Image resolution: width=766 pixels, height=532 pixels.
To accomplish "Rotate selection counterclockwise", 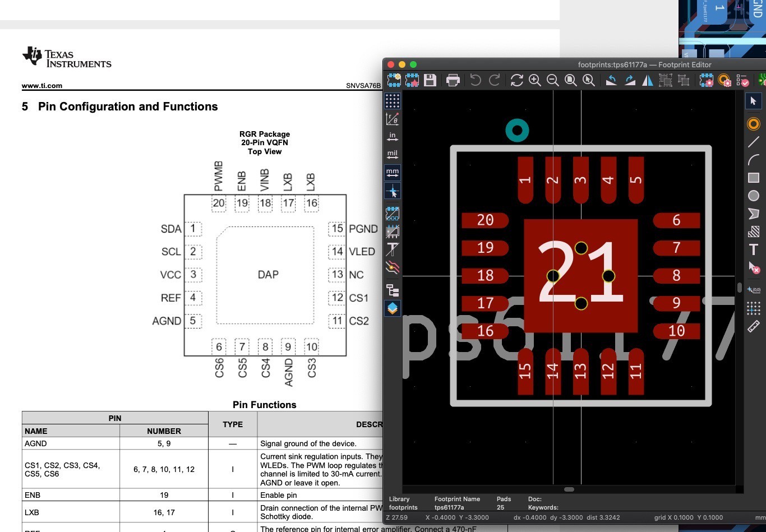I will click(x=611, y=80).
